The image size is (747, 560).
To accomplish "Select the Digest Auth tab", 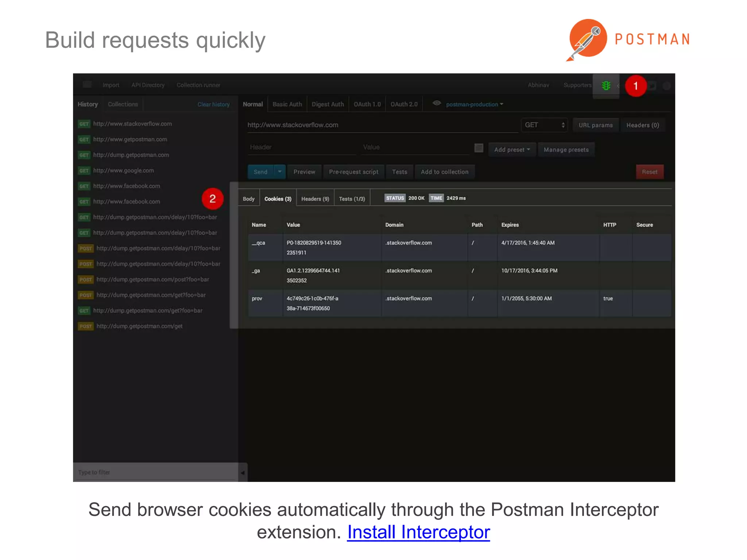I will point(328,104).
